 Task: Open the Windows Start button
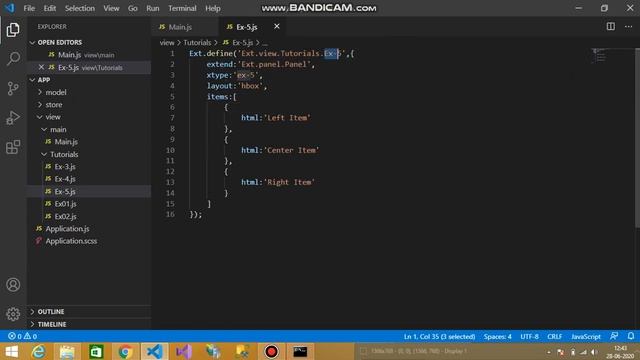(11, 351)
